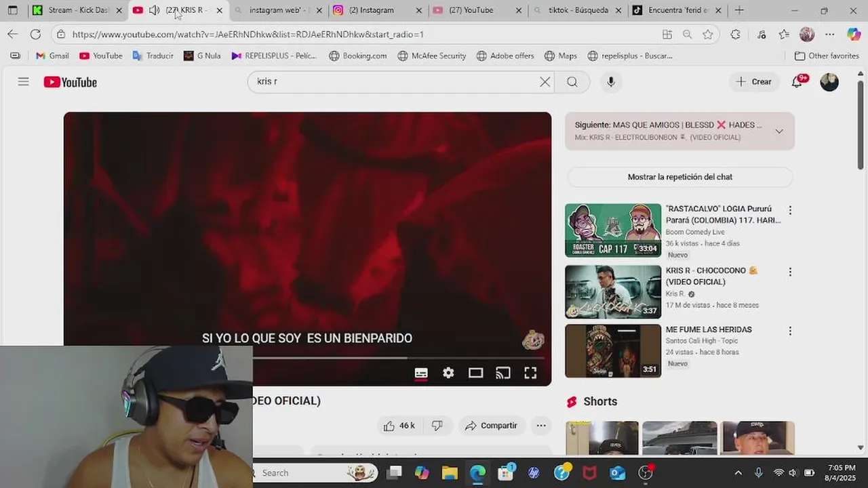This screenshot has height=488, width=868.
Task: Like the video with 46 k likes
Action: click(x=399, y=426)
